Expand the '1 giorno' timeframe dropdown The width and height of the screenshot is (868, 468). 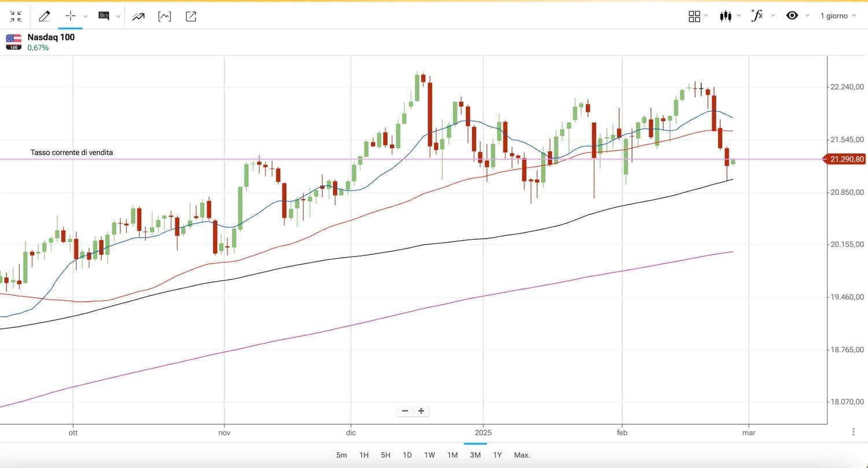click(838, 16)
